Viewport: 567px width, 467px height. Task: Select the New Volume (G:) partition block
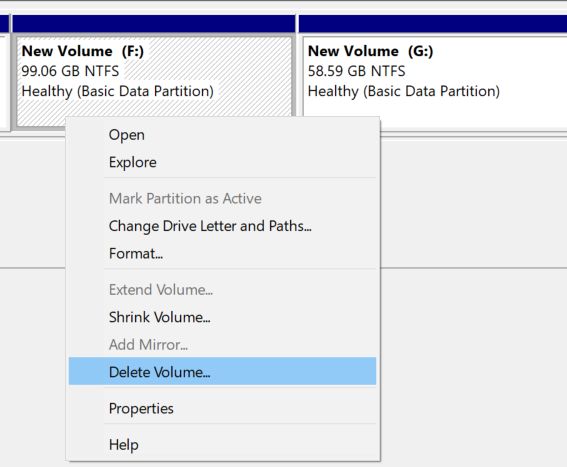tap(433, 81)
